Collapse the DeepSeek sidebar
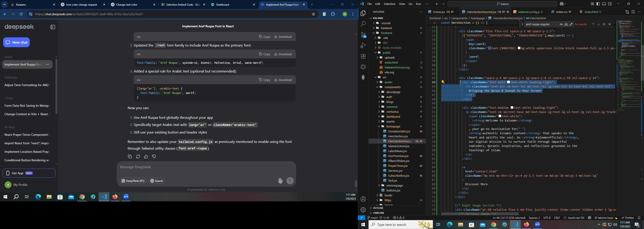 click(x=53, y=27)
